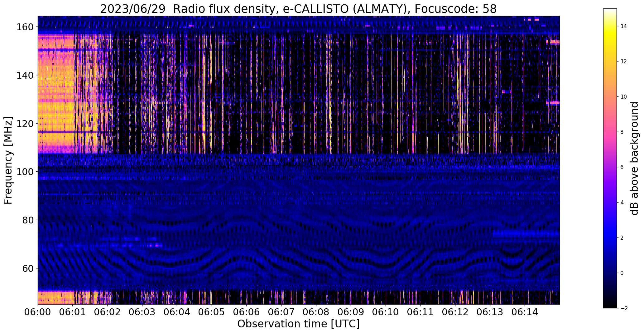Screen dimensions: 644x333
Task: Click the colorbar tick value −2
Action: [x=624, y=308]
